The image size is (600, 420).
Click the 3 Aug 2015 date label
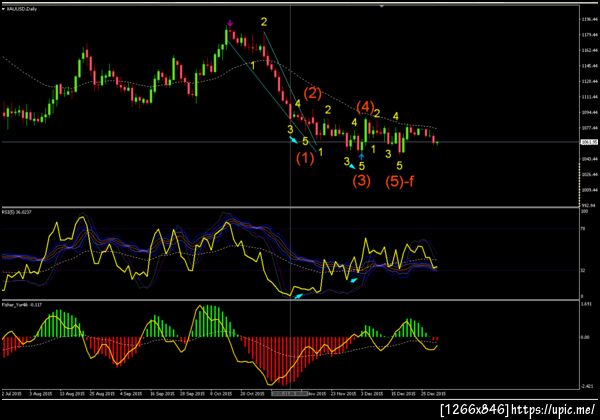click(41, 394)
